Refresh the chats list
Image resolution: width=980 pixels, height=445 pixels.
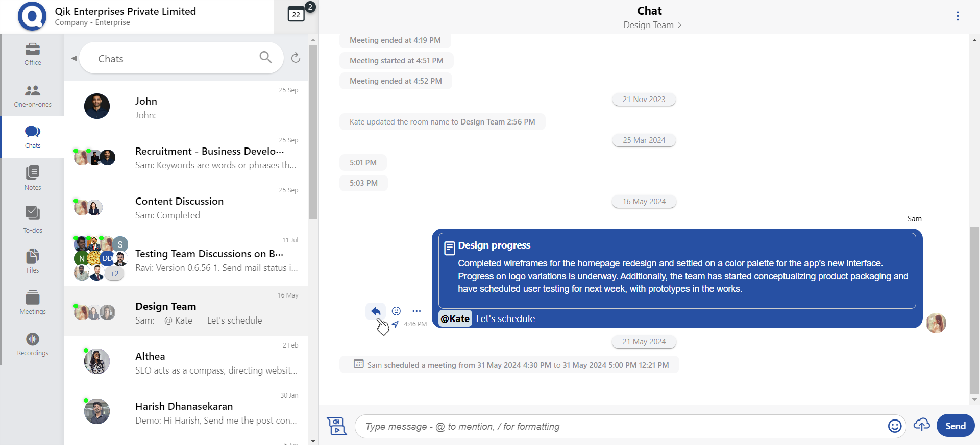click(296, 58)
